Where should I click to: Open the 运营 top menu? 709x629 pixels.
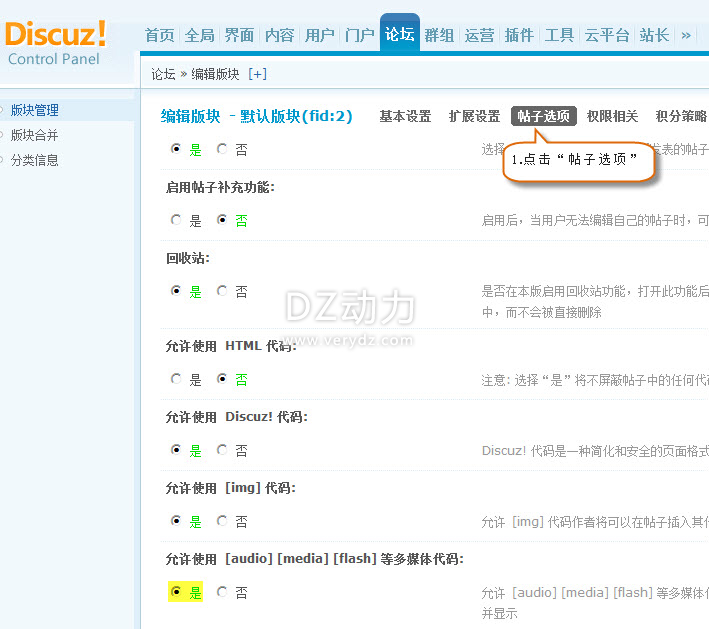click(x=479, y=35)
